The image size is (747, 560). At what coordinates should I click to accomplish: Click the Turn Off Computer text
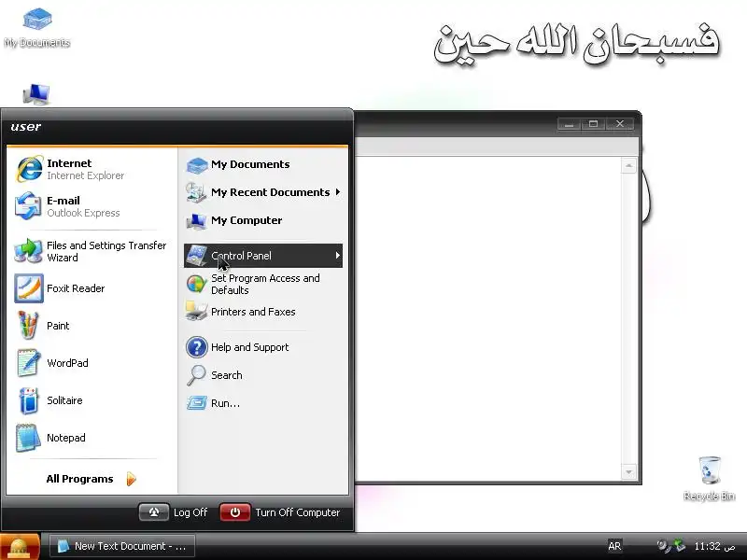[x=297, y=512]
